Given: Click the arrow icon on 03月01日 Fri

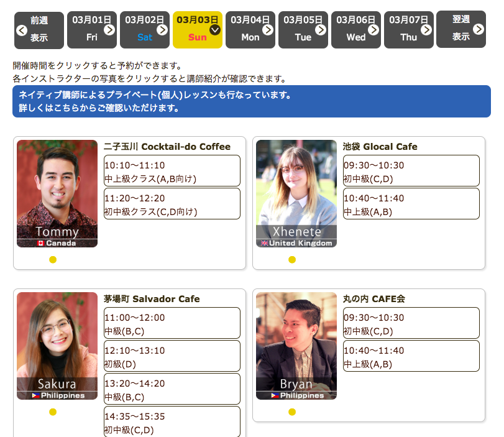Looking at the screenshot, I should [109, 29].
